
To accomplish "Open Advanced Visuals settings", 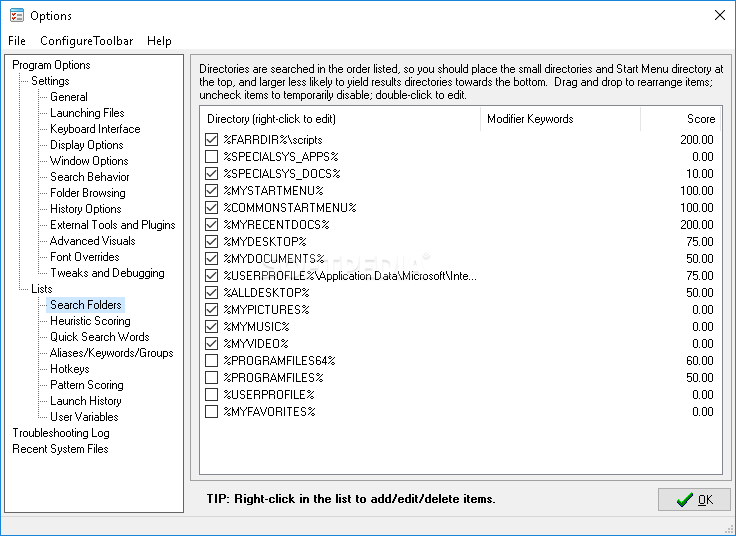I will [x=92, y=241].
